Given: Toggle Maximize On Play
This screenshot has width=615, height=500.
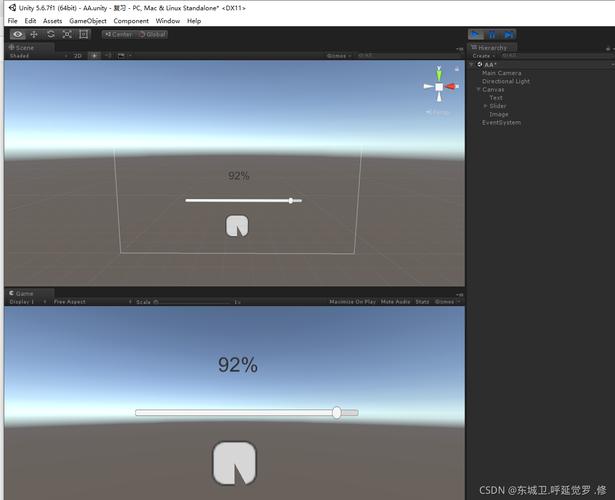Looking at the screenshot, I should (352, 302).
